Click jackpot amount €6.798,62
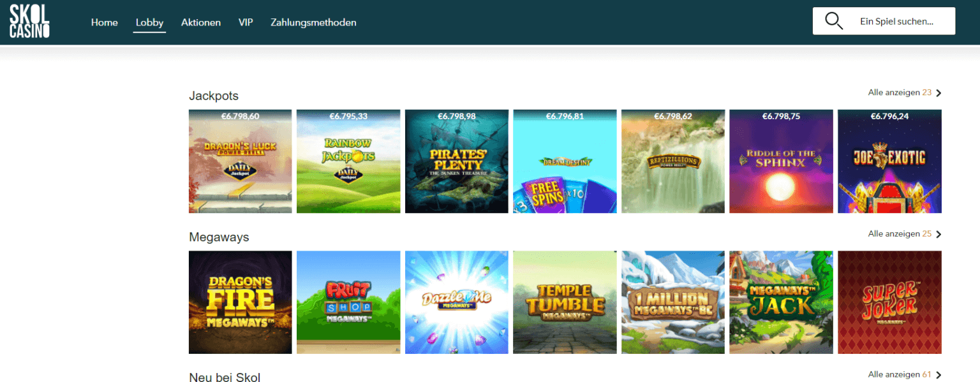This screenshot has height=382, width=980. click(x=673, y=117)
